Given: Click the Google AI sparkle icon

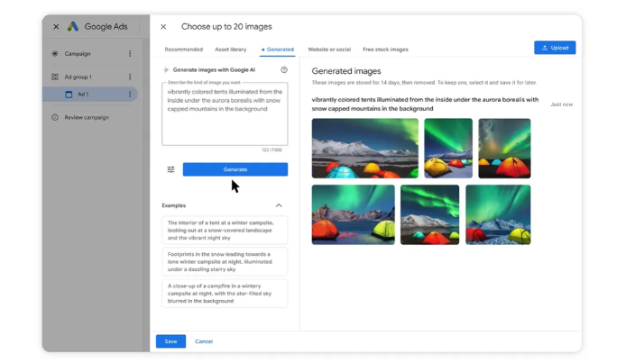Looking at the screenshot, I should [166, 69].
